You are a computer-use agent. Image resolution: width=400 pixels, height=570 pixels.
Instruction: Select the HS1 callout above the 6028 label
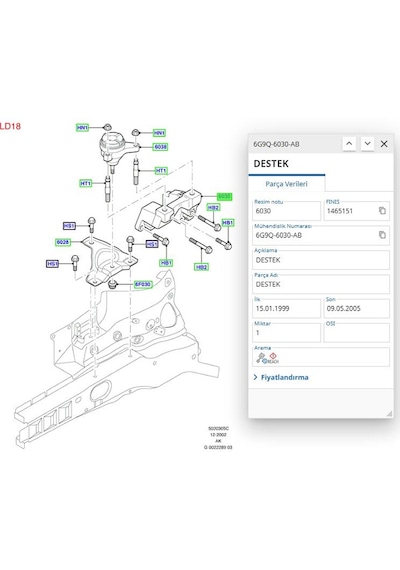(x=69, y=226)
